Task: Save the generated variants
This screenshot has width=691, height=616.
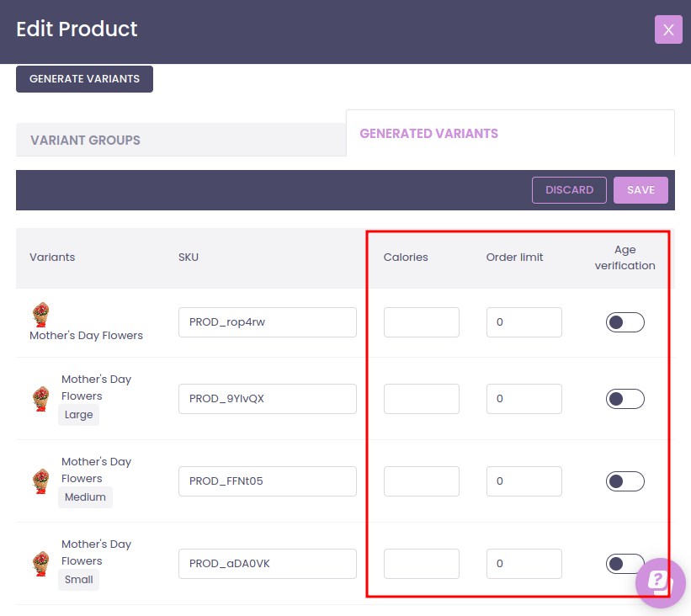Action: [x=641, y=190]
